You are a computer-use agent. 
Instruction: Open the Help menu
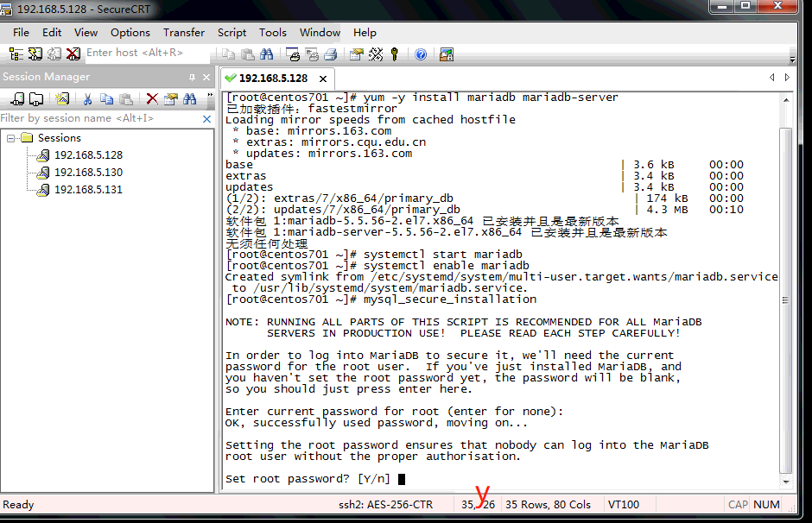365,33
